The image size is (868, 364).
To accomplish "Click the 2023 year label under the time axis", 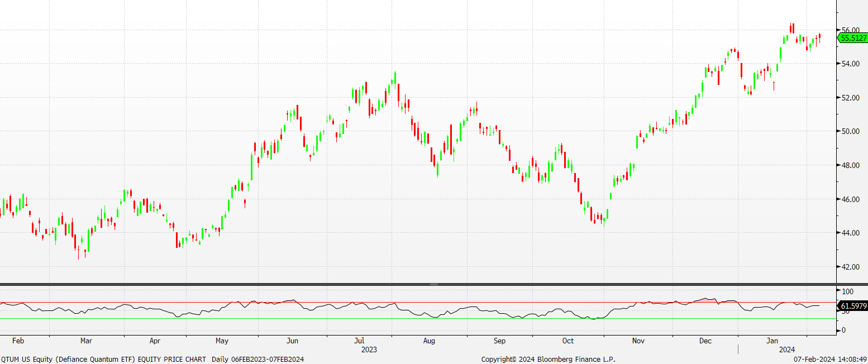I will (369, 350).
